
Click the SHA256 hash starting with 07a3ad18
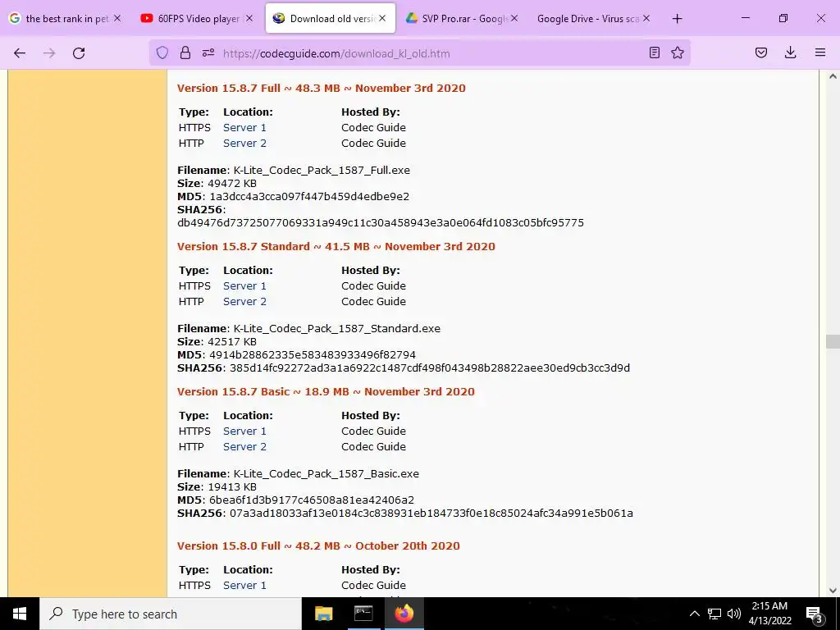point(431,514)
